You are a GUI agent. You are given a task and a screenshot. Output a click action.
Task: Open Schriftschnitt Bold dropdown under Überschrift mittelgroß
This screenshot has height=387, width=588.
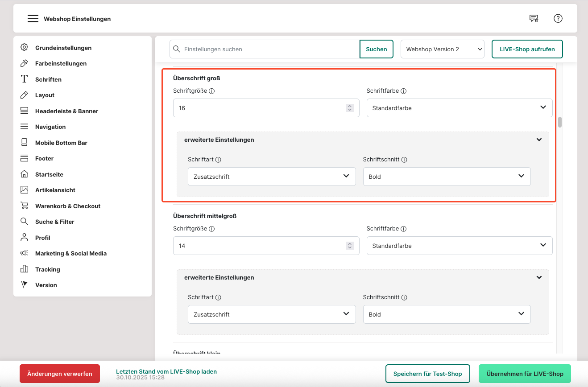pos(447,314)
